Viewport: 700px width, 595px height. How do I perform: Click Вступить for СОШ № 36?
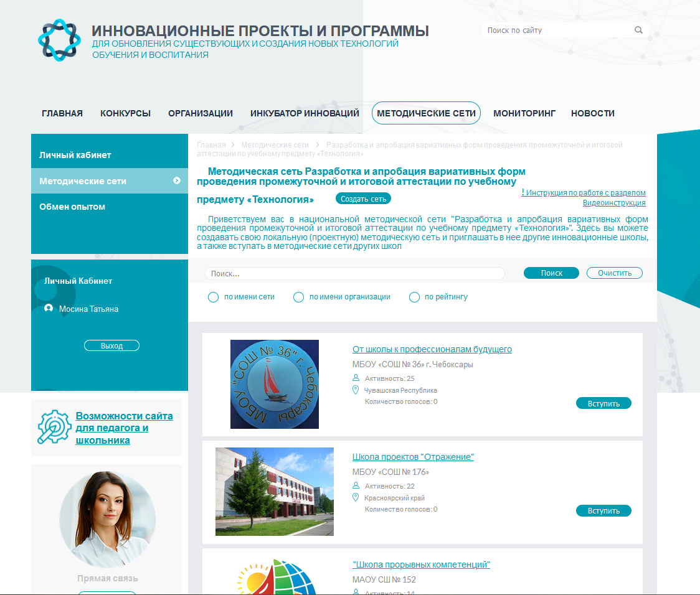point(603,403)
